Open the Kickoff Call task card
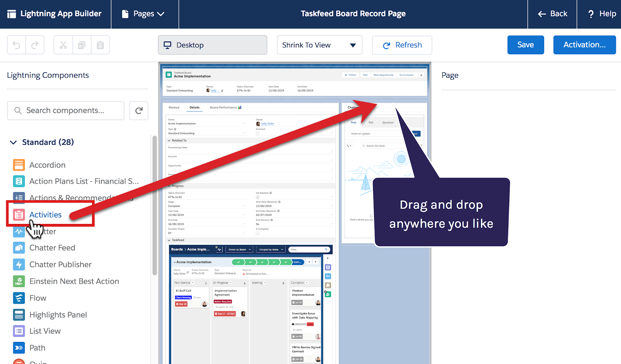Screen dimensions: 621x364 tap(191, 298)
